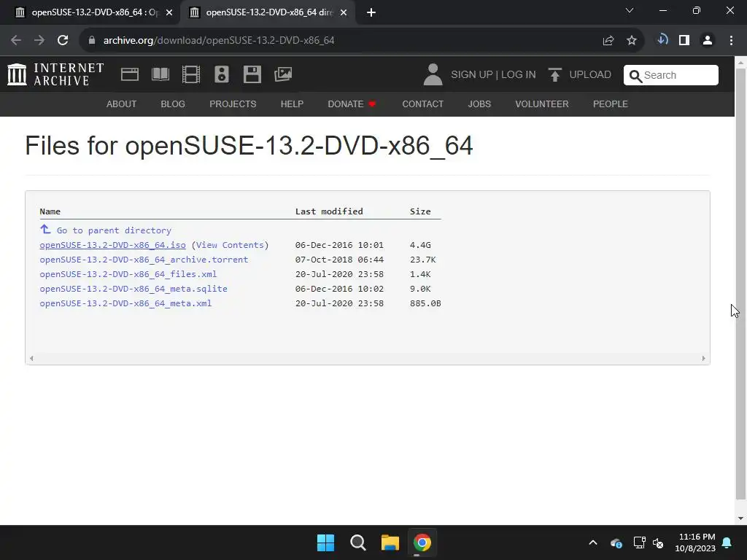
Task: Open the Images icon in Archive header
Action: [x=283, y=75]
